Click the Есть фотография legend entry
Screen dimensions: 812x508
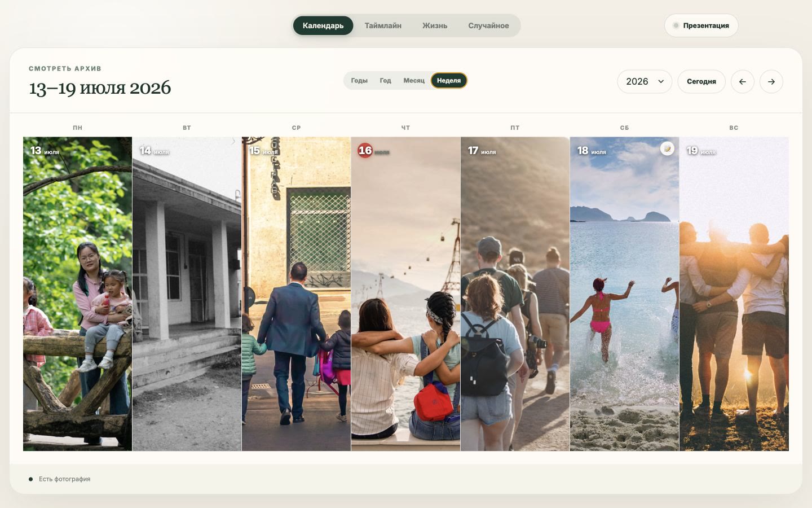[59, 479]
